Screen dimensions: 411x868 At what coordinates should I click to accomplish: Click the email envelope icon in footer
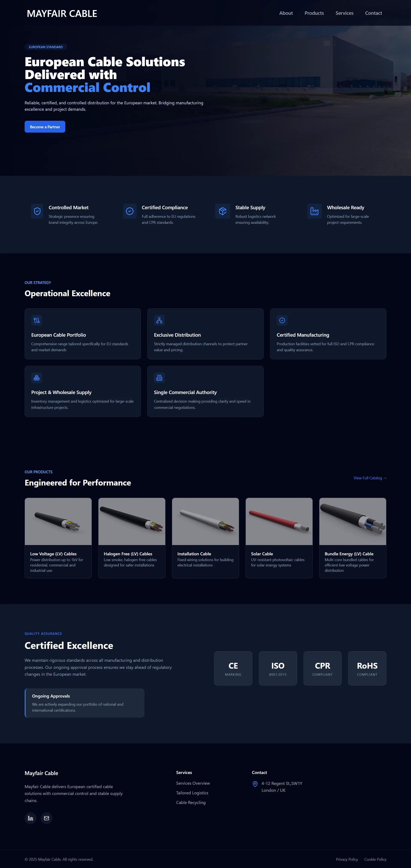[x=46, y=818]
